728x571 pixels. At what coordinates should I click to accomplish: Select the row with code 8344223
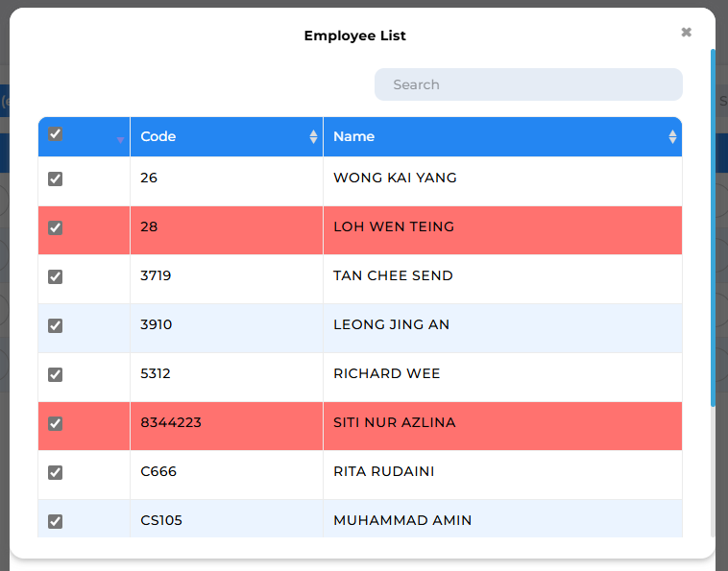pos(360,426)
